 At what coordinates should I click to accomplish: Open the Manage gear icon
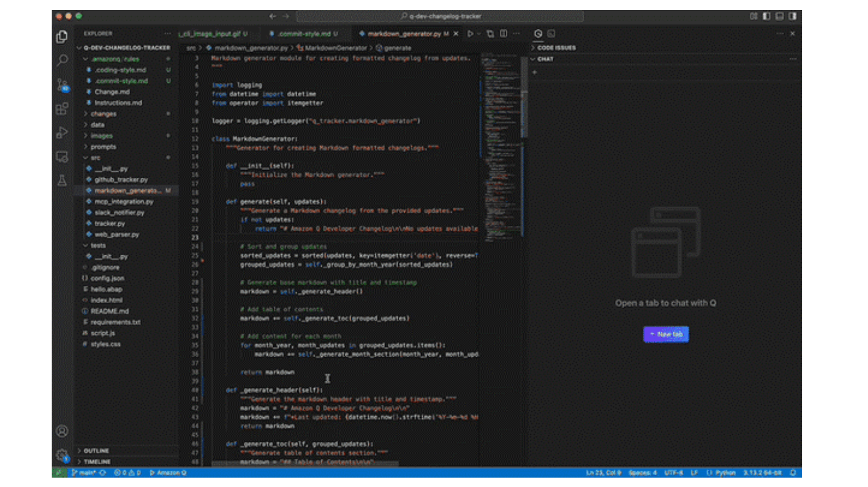point(62,455)
